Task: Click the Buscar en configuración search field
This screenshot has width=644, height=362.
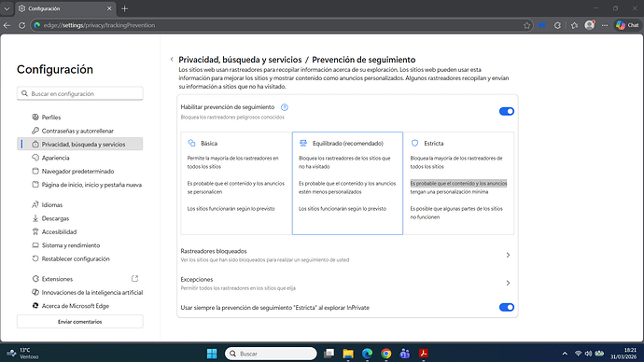Action: [80, 93]
